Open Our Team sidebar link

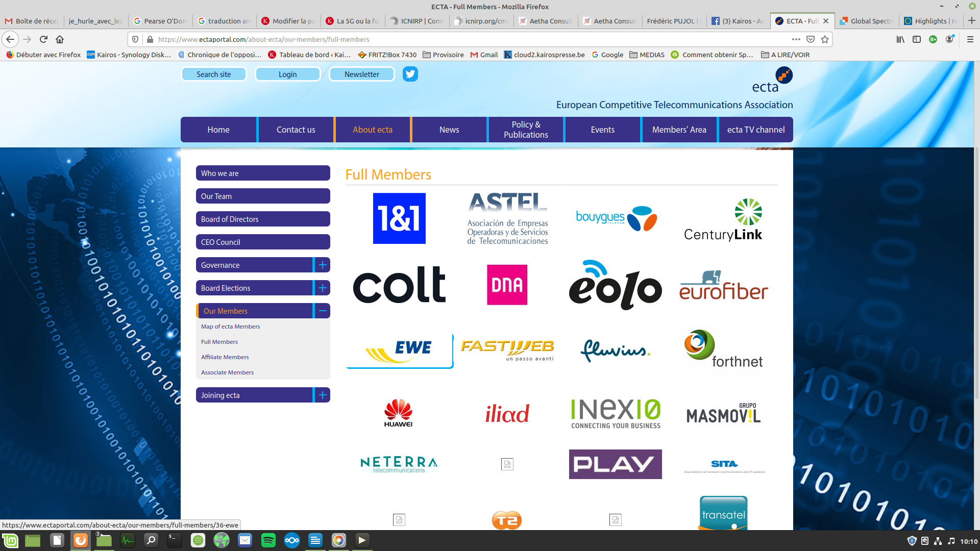pyautogui.click(x=263, y=196)
